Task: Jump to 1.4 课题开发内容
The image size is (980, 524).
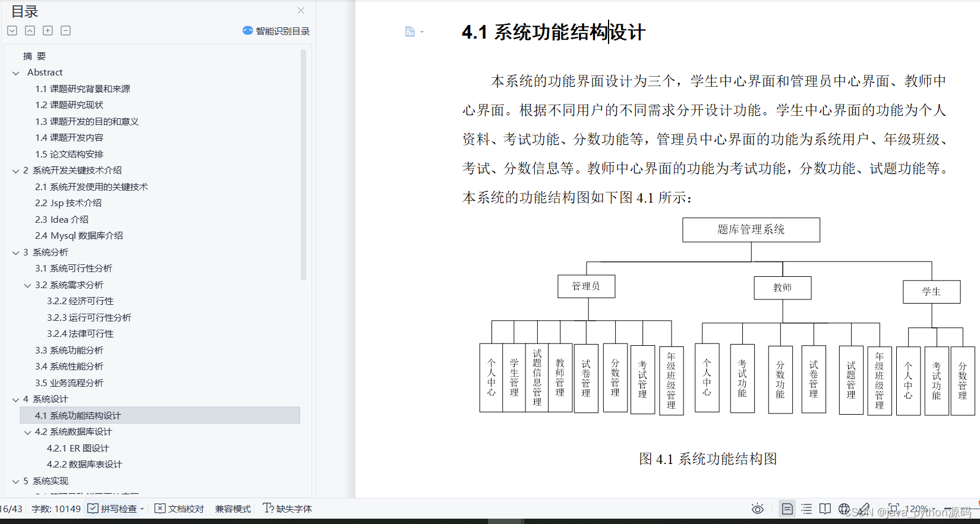Action: point(69,137)
